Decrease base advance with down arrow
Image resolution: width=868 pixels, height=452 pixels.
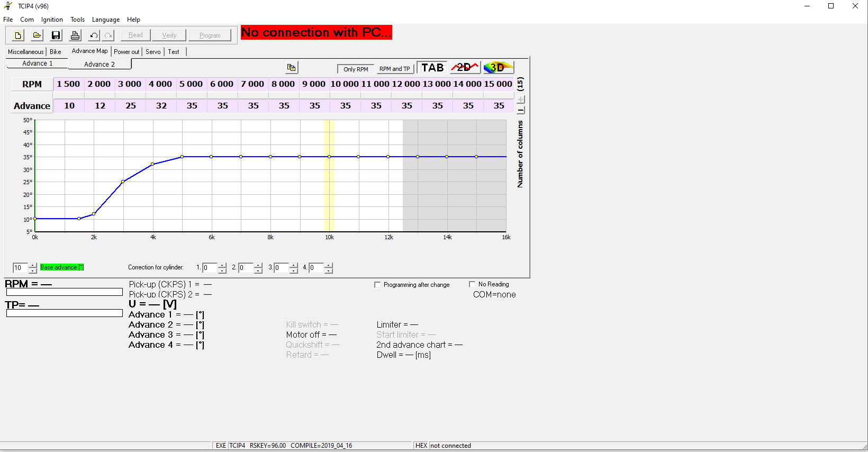[x=33, y=270]
